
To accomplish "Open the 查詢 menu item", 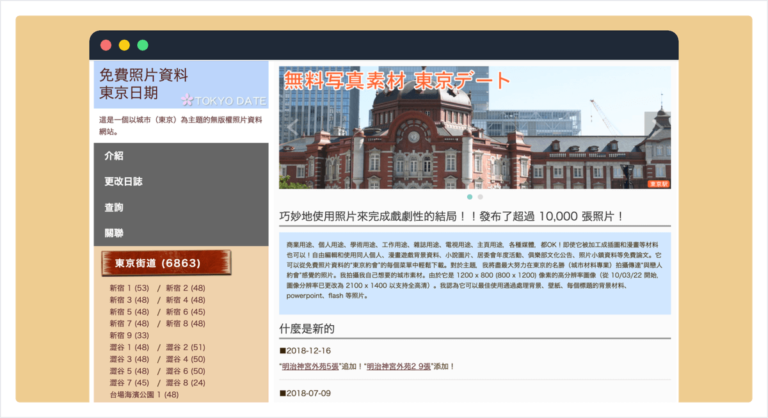I will [x=181, y=207].
